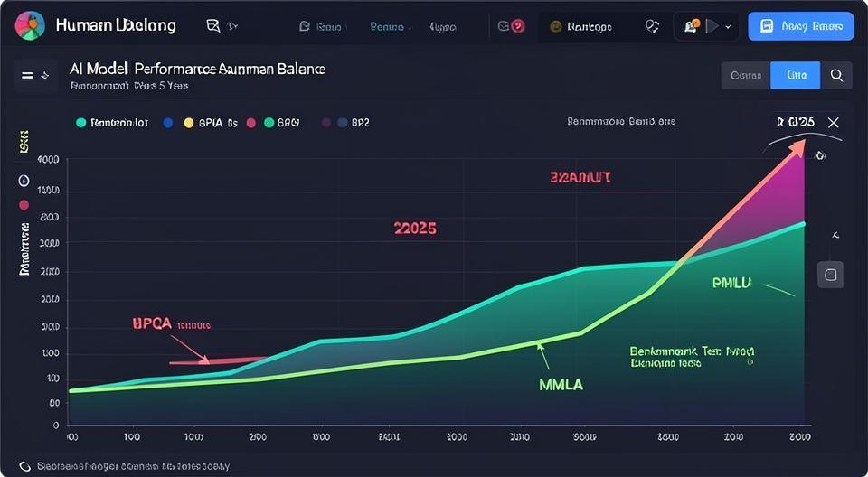
Task: Toggle the yellow SPIA legend series
Action: [x=189, y=122]
